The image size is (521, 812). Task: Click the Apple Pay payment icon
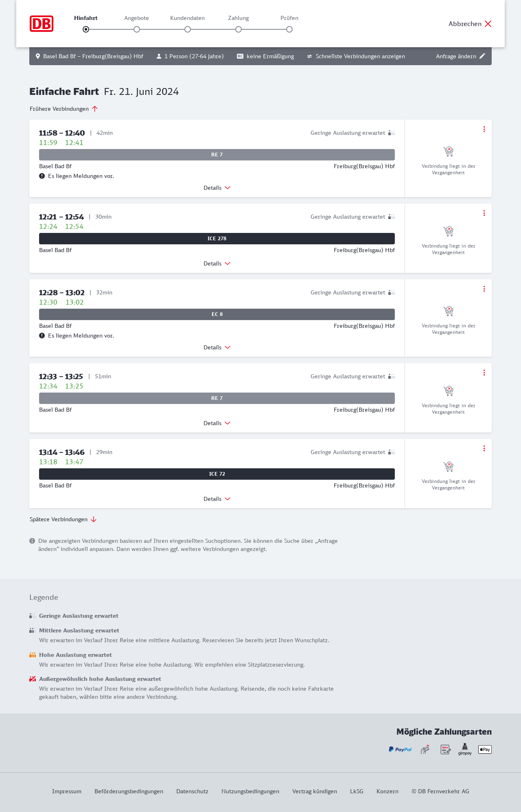[485, 749]
